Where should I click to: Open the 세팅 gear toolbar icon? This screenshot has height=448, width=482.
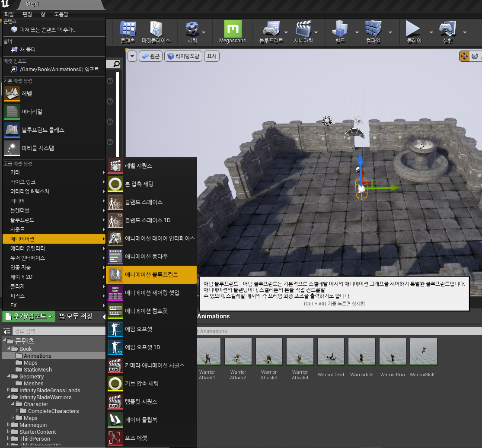pos(192,32)
